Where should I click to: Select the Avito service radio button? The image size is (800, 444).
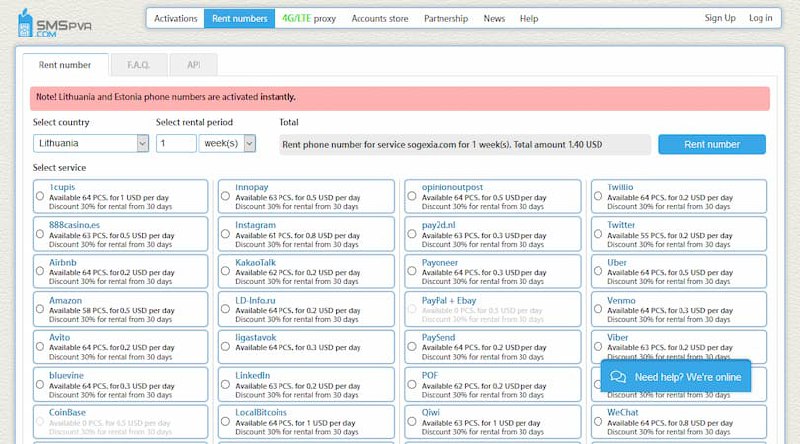(40, 347)
